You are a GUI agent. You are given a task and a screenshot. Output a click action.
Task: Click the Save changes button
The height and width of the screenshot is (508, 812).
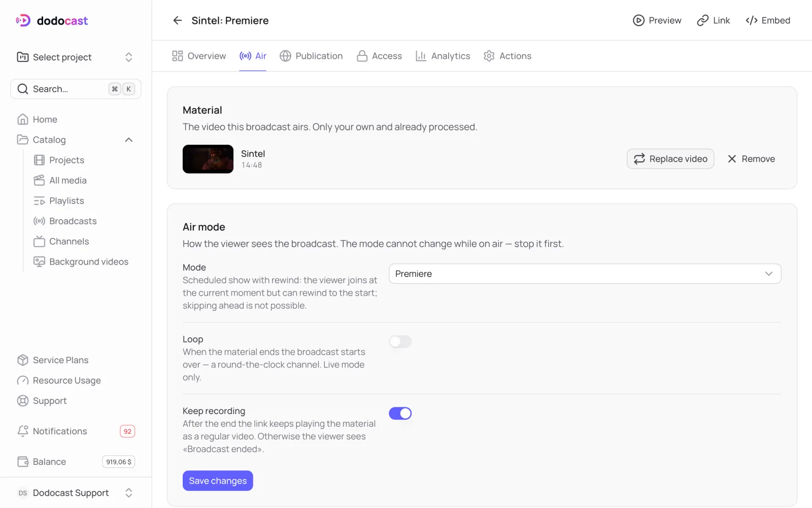218,481
